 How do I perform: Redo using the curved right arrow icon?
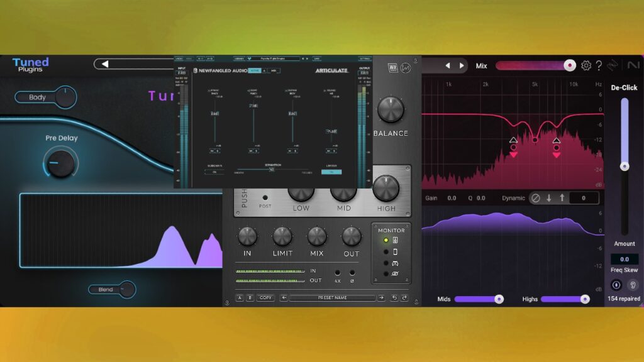click(404, 297)
